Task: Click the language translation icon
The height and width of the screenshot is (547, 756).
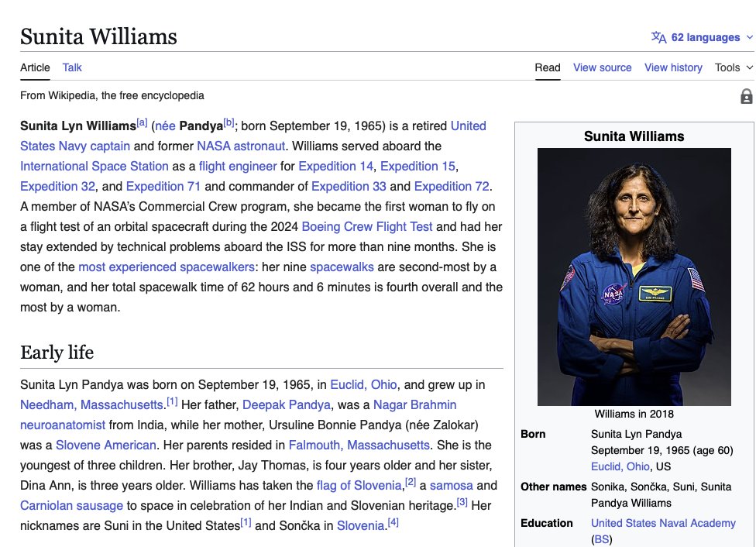Action: coord(658,38)
